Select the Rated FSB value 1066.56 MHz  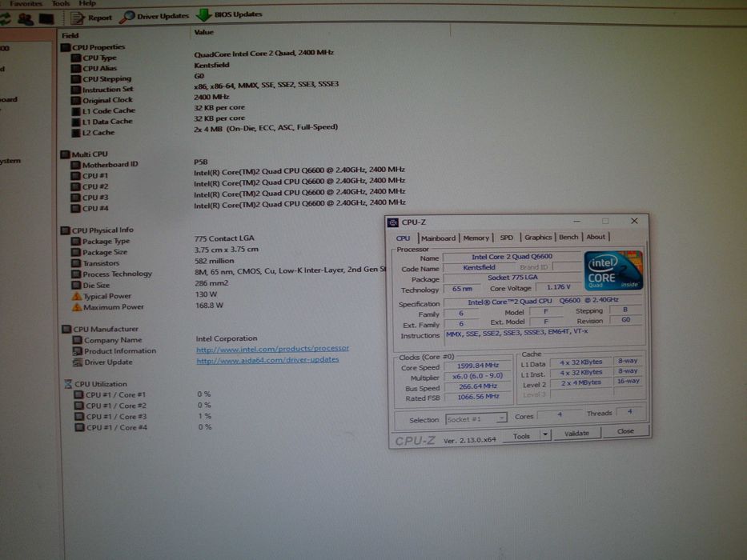pyautogui.click(x=478, y=397)
